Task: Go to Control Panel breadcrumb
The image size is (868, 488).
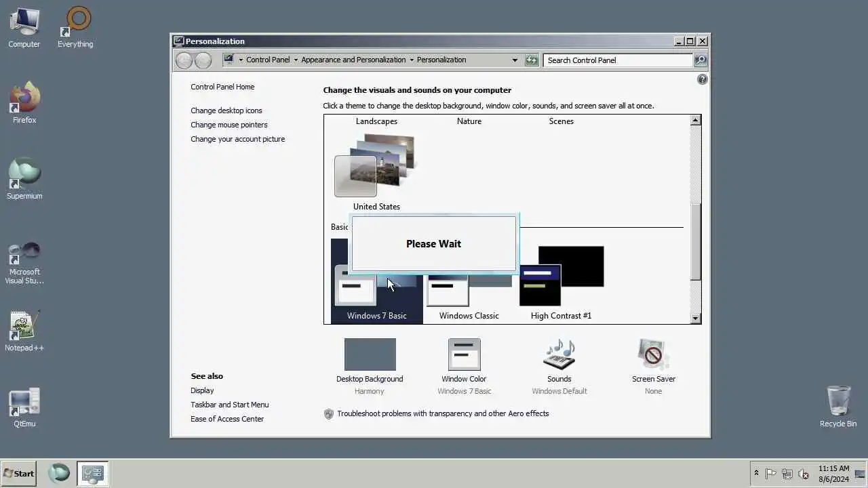Action: [268, 60]
